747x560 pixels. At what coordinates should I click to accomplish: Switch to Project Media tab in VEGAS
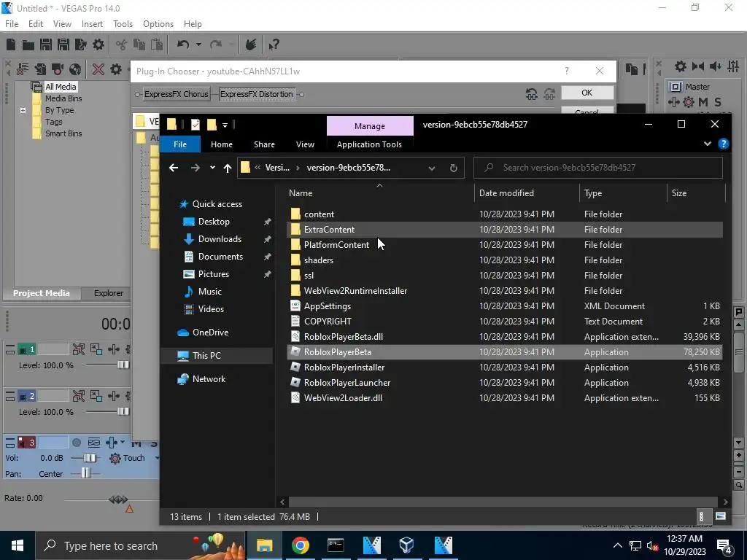(x=42, y=293)
